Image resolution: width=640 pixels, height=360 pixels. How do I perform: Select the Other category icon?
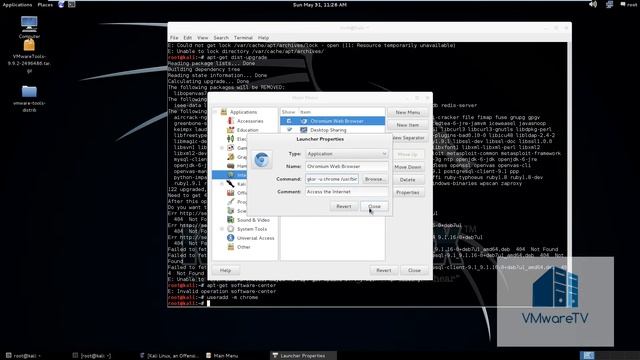coord(231,247)
